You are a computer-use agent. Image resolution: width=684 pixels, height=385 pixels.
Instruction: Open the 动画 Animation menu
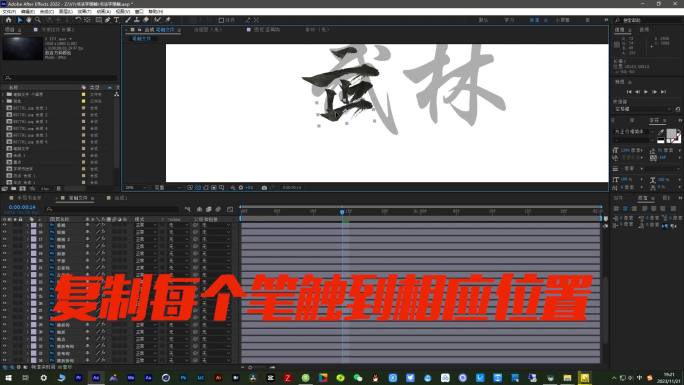coord(103,11)
